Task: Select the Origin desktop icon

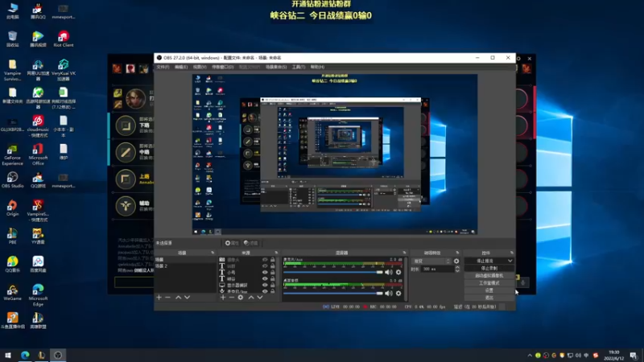Action: pos(12,208)
